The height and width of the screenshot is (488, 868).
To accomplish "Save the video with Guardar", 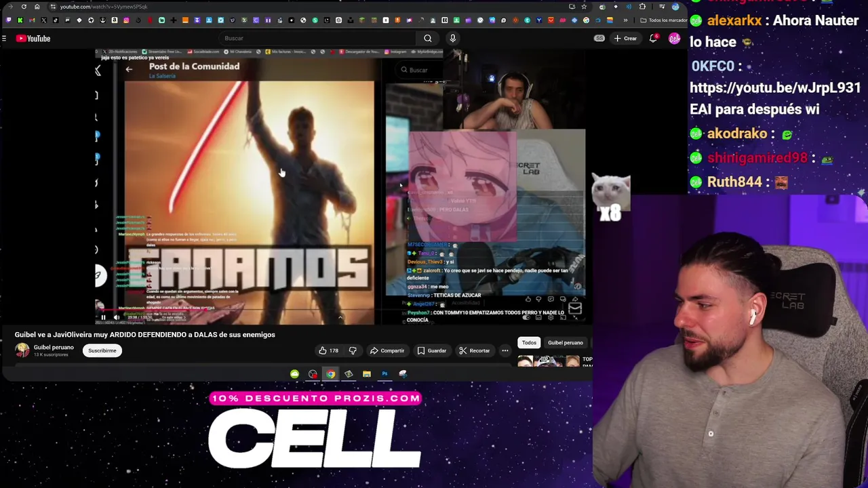I will point(432,350).
